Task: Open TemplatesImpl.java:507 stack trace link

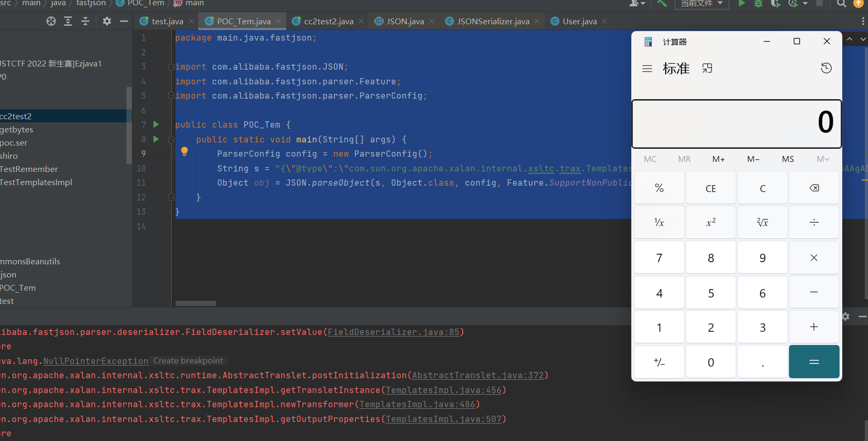Action: [443, 419]
